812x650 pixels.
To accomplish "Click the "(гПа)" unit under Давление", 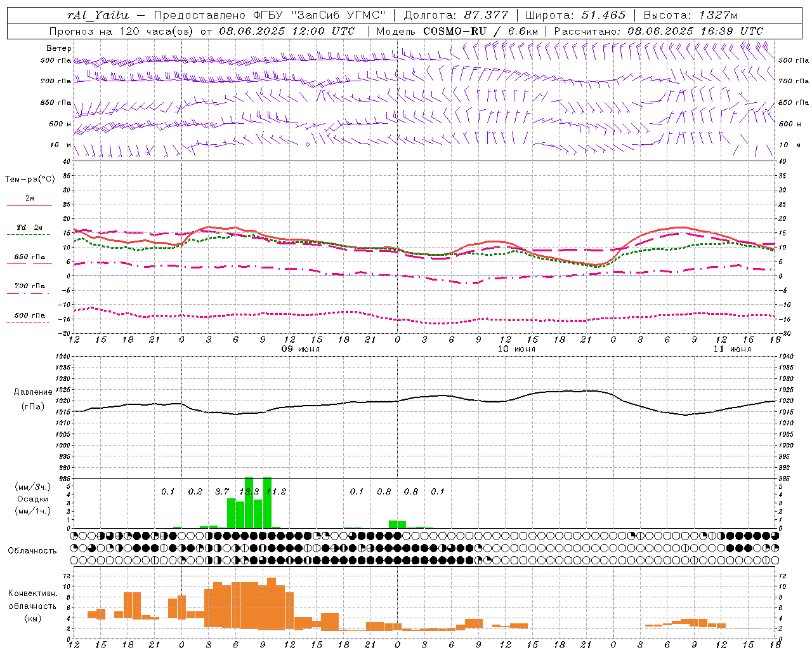I will (33, 407).
